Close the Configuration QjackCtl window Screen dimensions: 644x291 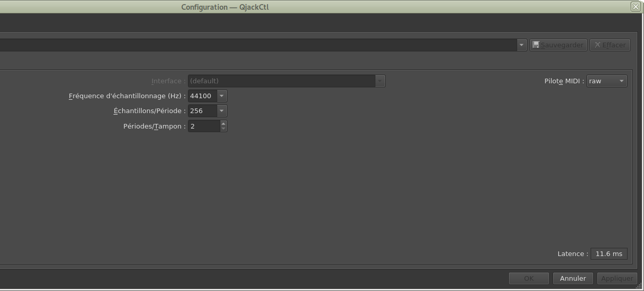636,7
